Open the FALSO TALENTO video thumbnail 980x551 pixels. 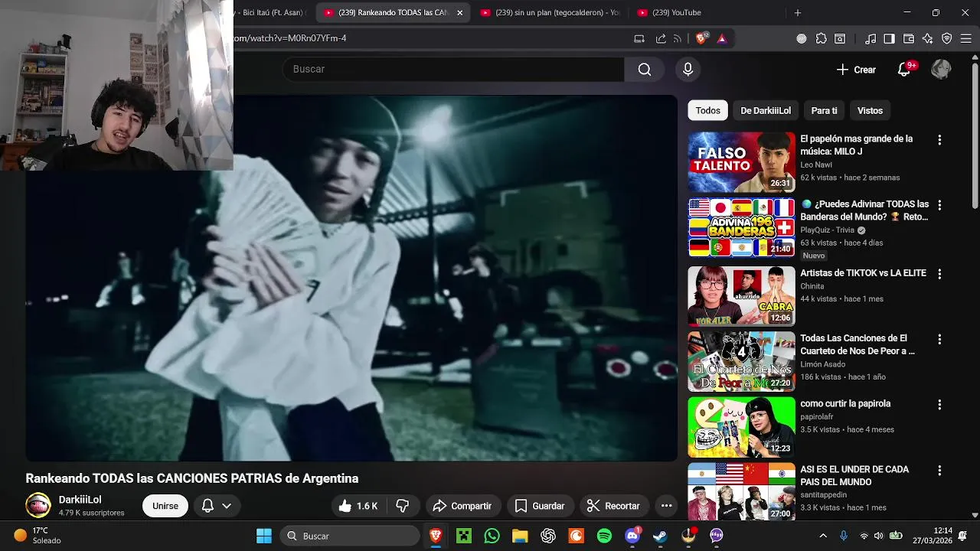[x=741, y=162]
